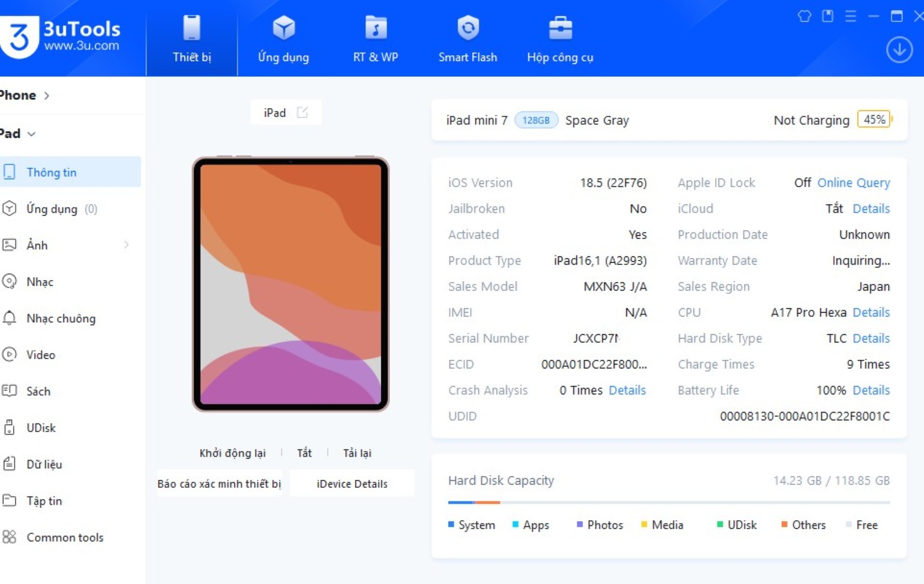Viewport: 924px width, 584px height.
Task: Open Crash Analysis Details link
Action: pyautogui.click(x=627, y=390)
